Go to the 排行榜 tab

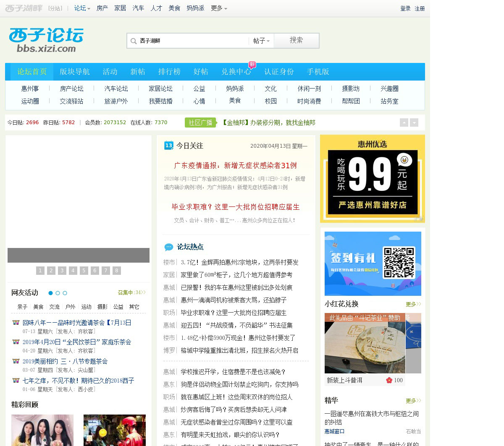click(169, 72)
